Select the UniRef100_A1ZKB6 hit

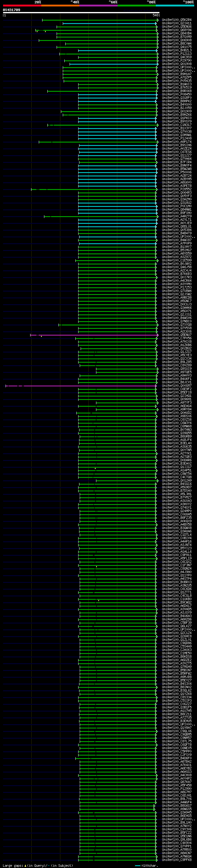click(176, 345)
